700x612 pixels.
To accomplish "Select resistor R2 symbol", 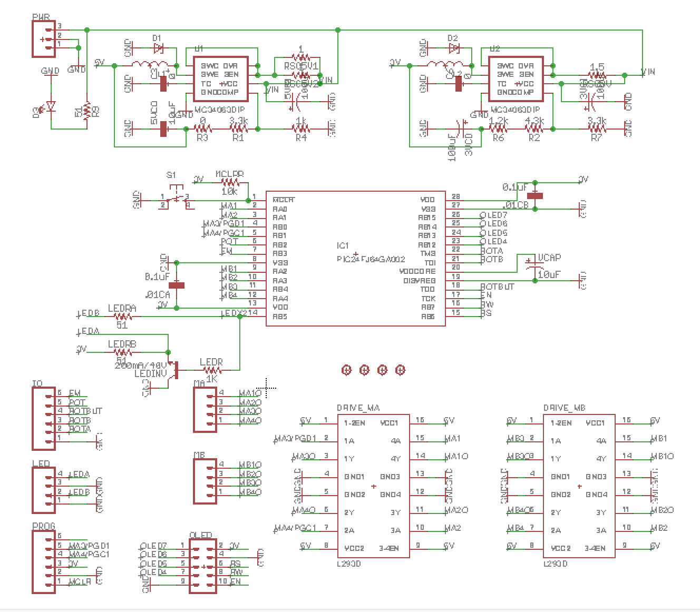I will [534, 129].
